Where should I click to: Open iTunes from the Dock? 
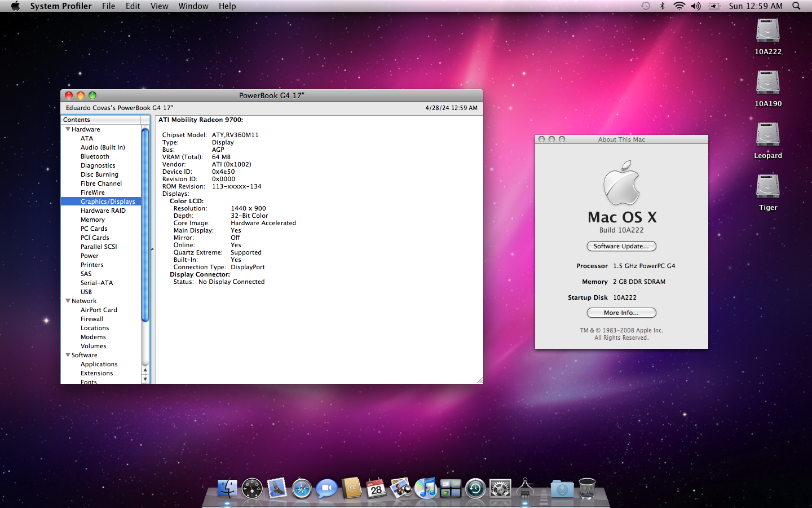(x=426, y=489)
